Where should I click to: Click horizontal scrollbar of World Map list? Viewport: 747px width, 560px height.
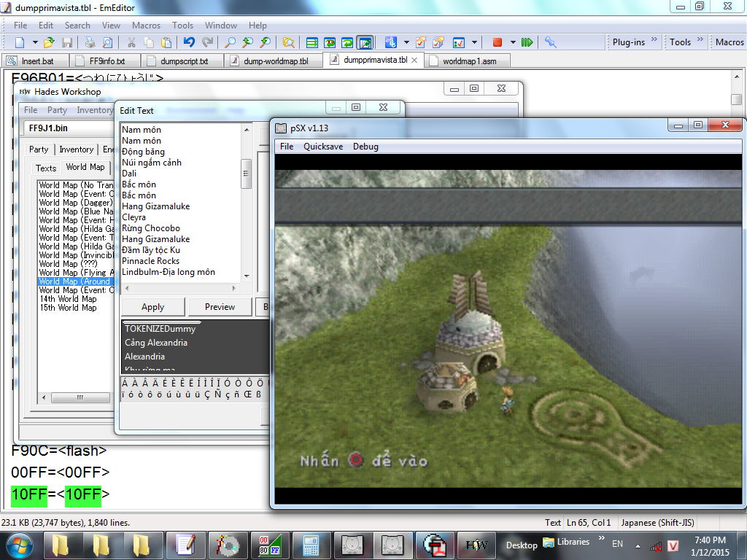coord(79,397)
